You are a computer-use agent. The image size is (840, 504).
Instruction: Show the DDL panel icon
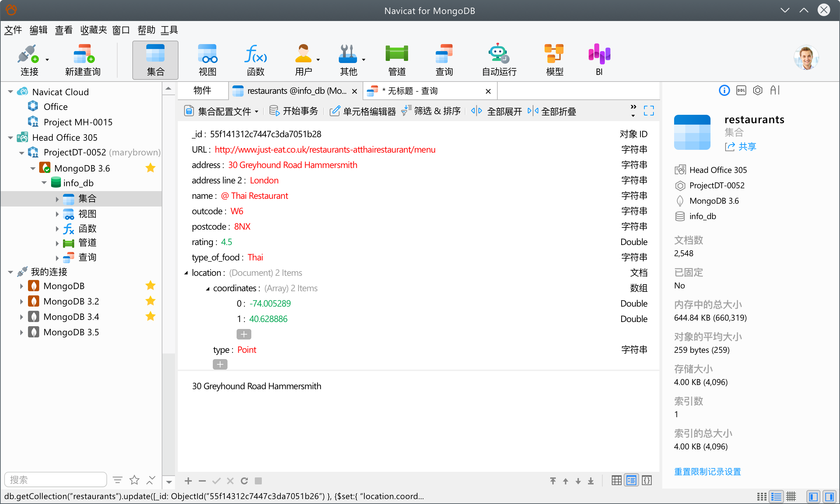coord(741,91)
